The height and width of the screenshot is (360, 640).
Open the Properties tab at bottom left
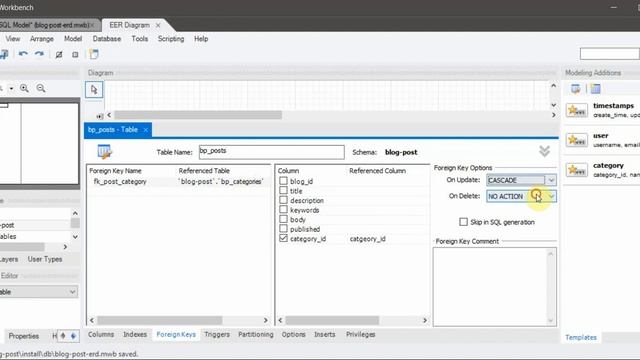[24, 336]
